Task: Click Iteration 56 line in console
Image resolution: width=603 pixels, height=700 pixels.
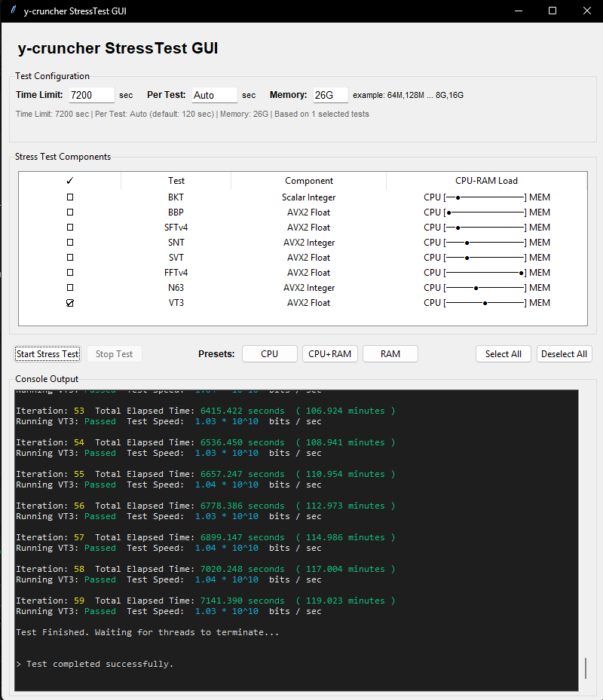Action: 206,506
